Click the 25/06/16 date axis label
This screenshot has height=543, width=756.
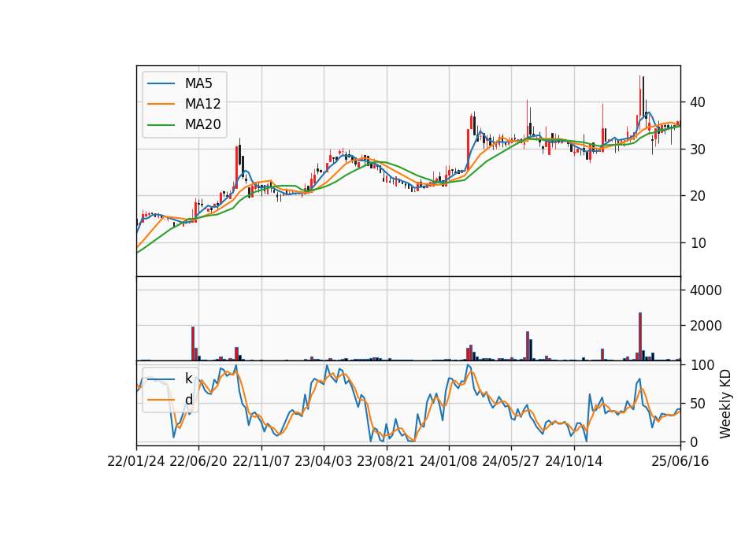[680, 462]
